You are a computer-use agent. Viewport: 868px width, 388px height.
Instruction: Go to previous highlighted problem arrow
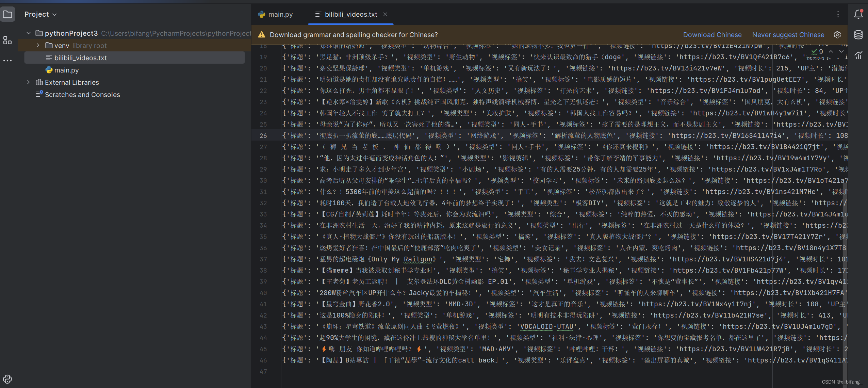[x=831, y=51]
